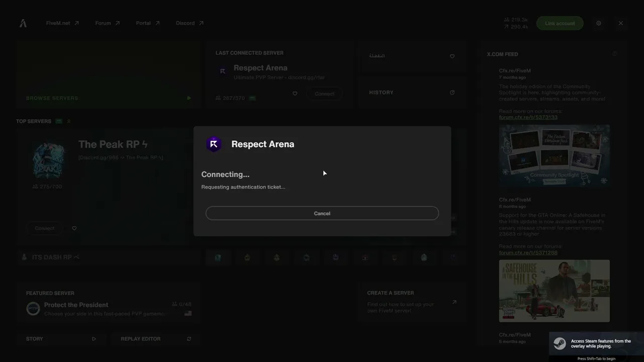The height and width of the screenshot is (362, 644).
Task: Open the settings gear icon
Action: click(599, 23)
